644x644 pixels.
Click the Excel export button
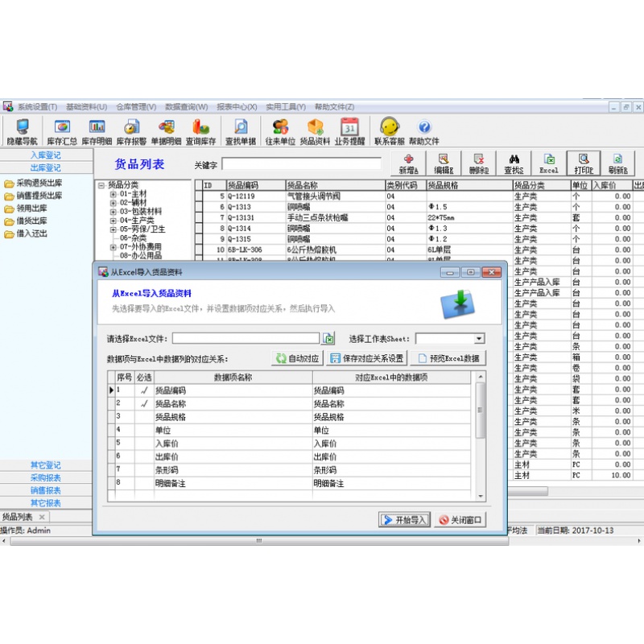[549, 163]
